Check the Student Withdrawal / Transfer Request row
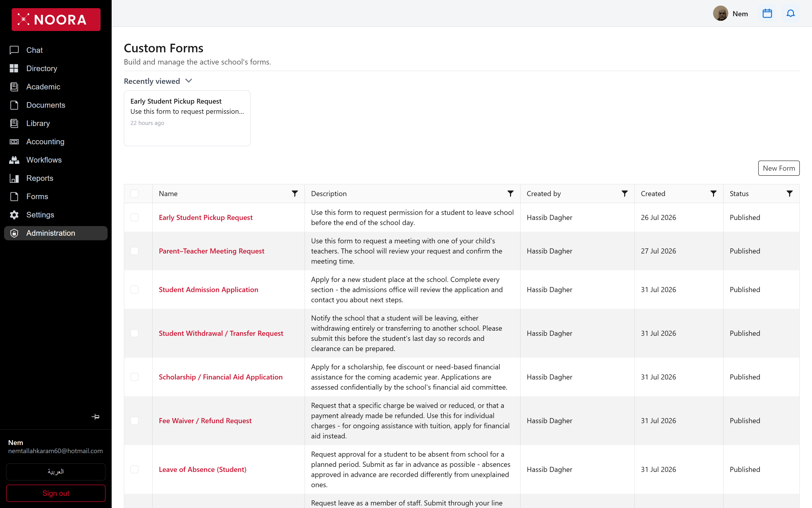 pyautogui.click(x=134, y=333)
